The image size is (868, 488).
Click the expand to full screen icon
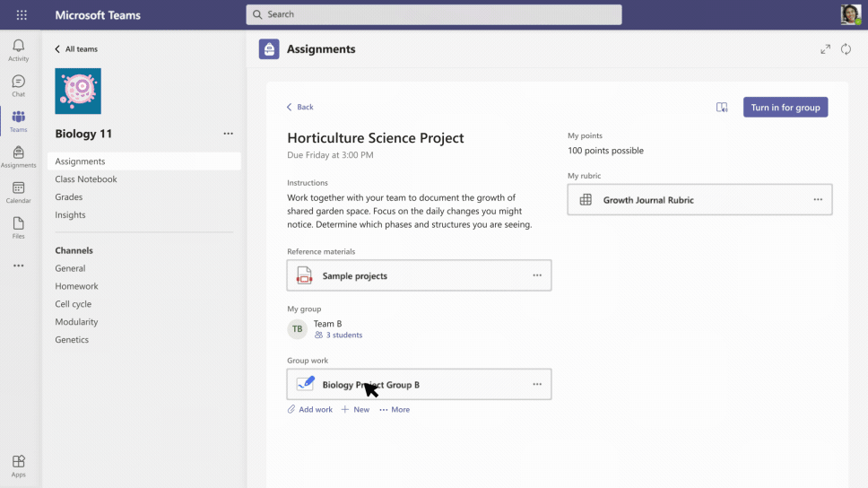point(825,49)
